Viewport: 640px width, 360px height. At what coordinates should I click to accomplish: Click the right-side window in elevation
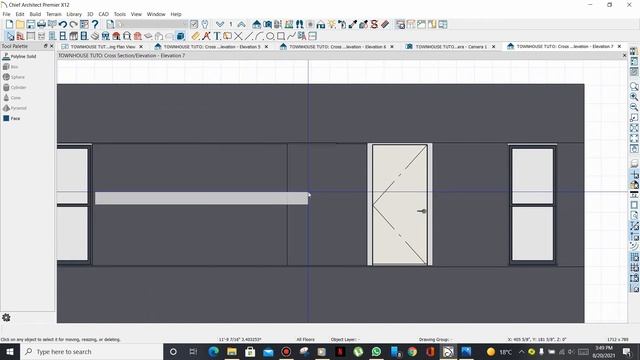pyautogui.click(x=532, y=204)
